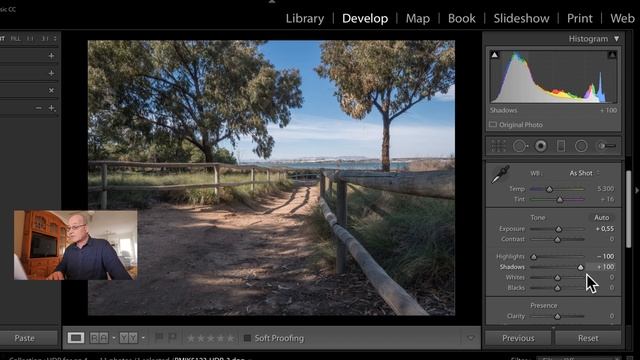Screen dimensions: 640x360
Task: Select Loupe view icon in toolbar
Action: click(76, 338)
